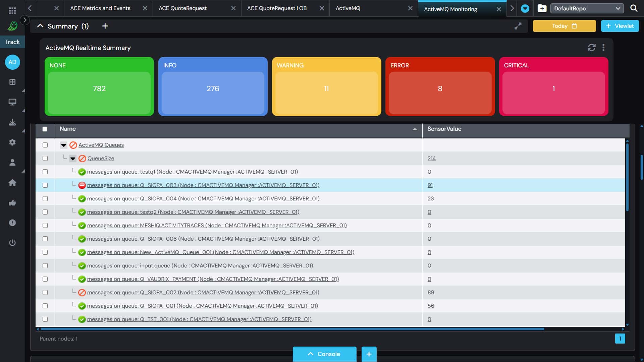Viewport: 644px width, 362px height.
Task: Select the monitor/display icon in sidebar
Action: [x=12, y=102]
